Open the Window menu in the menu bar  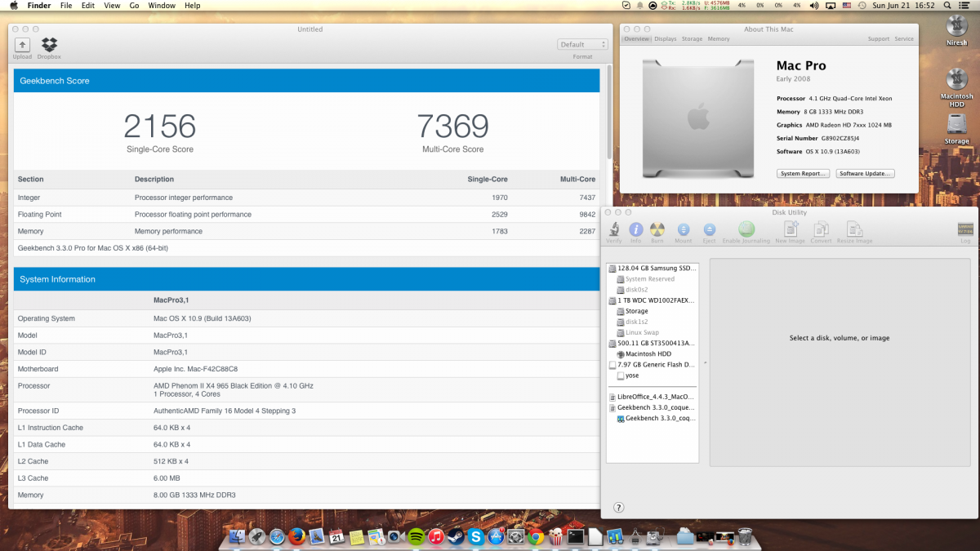[x=161, y=6]
